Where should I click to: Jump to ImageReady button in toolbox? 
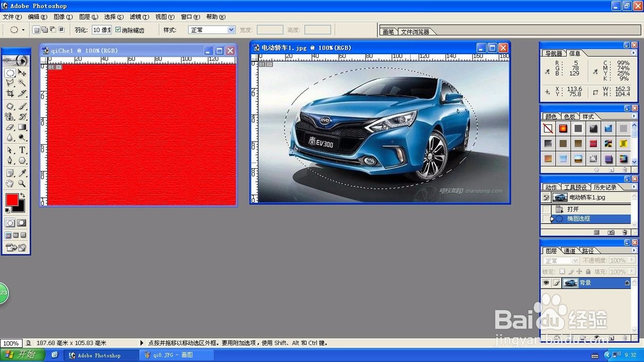point(15,247)
